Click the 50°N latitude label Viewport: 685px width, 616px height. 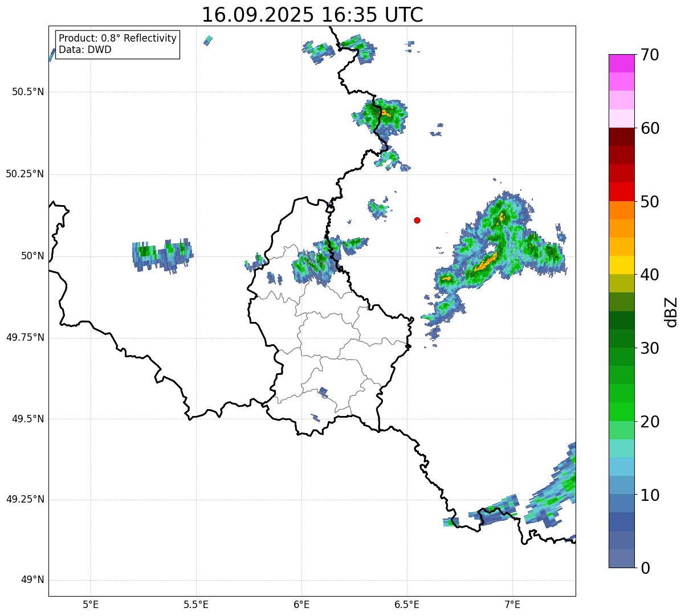tap(32, 256)
